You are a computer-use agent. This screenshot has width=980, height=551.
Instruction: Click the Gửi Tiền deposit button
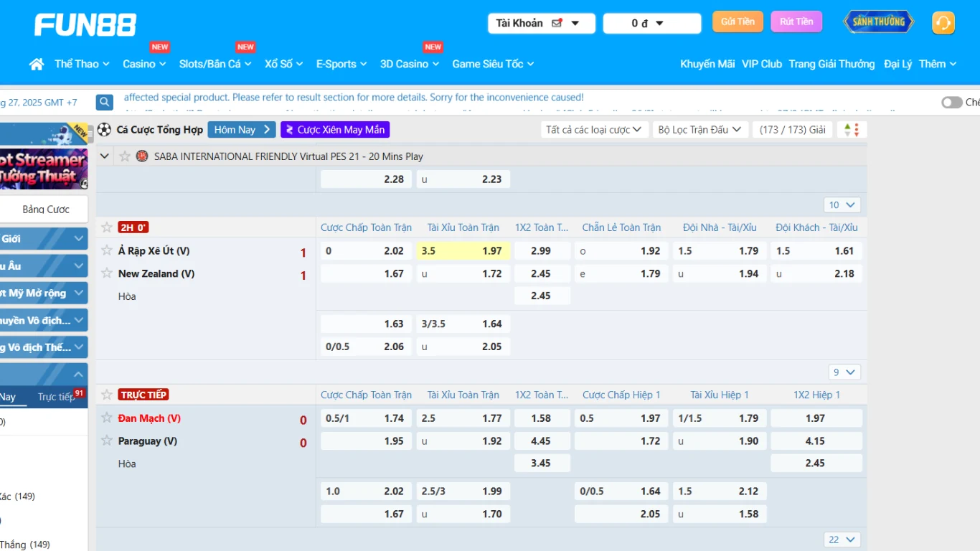[x=738, y=22]
